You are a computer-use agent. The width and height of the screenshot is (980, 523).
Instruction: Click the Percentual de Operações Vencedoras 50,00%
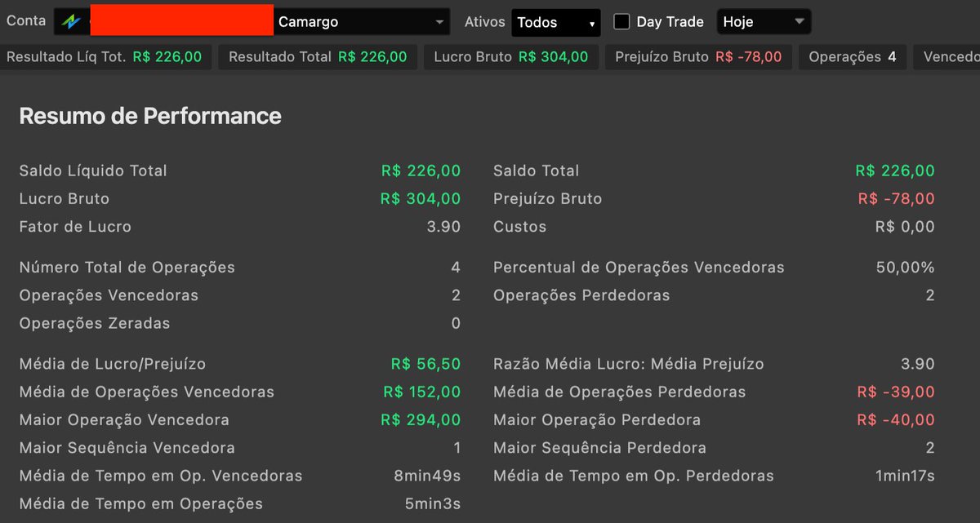click(905, 268)
